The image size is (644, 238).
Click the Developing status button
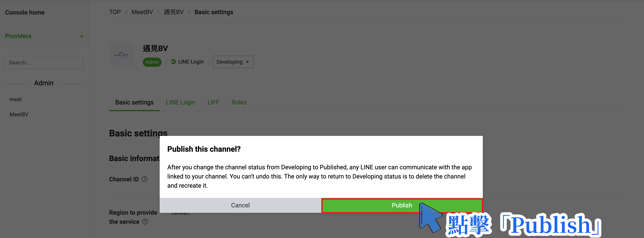tap(233, 62)
